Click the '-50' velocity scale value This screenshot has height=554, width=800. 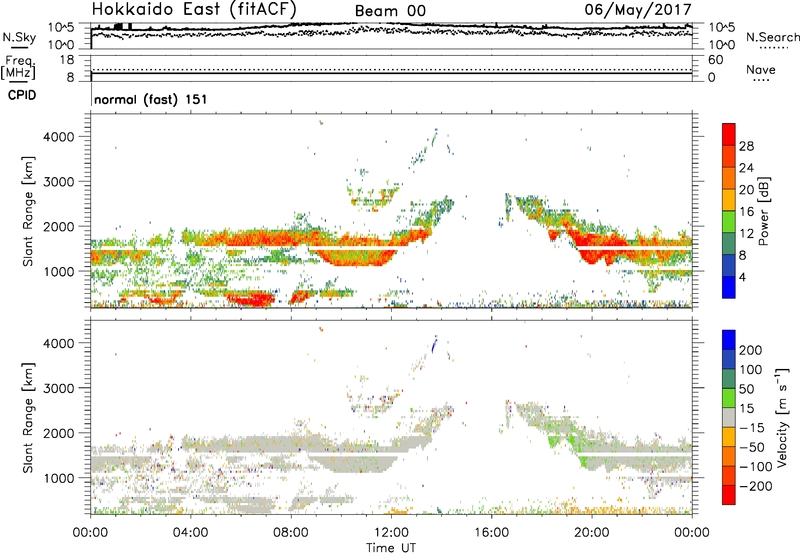752,447
